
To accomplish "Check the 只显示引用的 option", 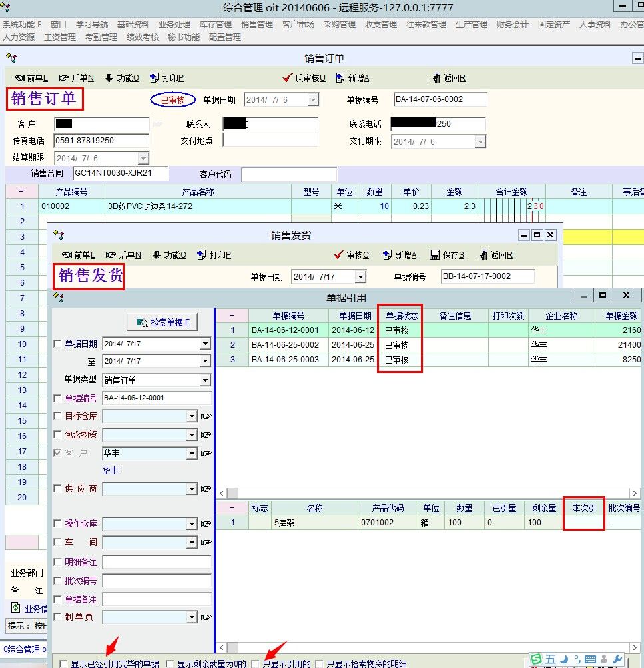I will point(255,663).
